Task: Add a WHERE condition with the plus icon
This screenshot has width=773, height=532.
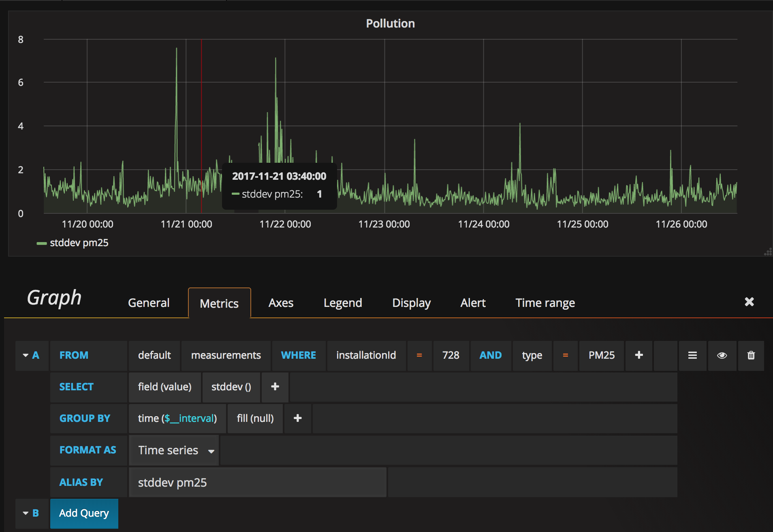Action: (x=638, y=355)
